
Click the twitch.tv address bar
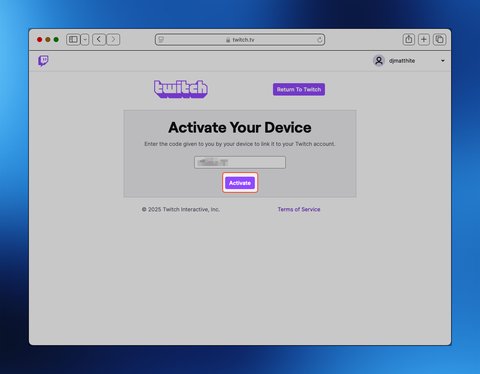240,40
